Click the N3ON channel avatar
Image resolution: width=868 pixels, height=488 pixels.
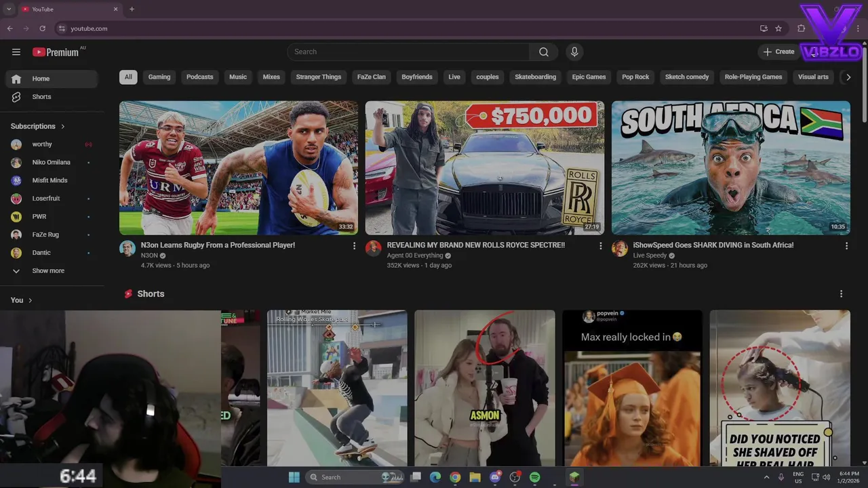tap(127, 248)
